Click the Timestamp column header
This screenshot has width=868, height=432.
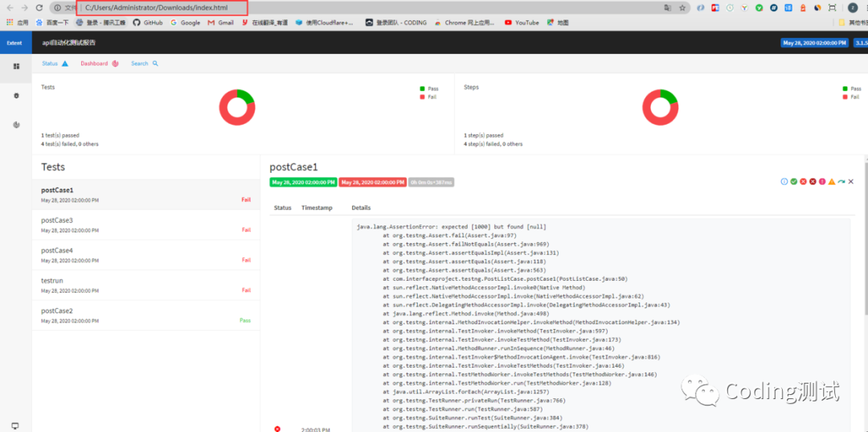coord(317,208)
